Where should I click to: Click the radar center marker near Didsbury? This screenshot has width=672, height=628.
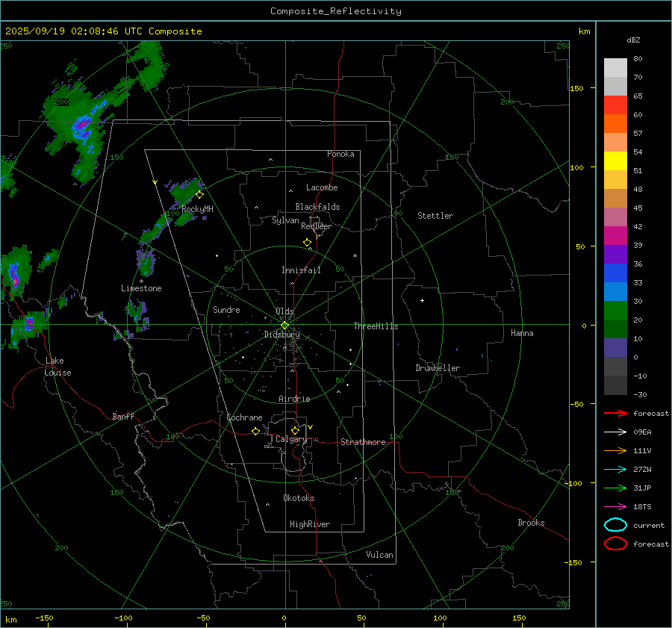[284, 325]
